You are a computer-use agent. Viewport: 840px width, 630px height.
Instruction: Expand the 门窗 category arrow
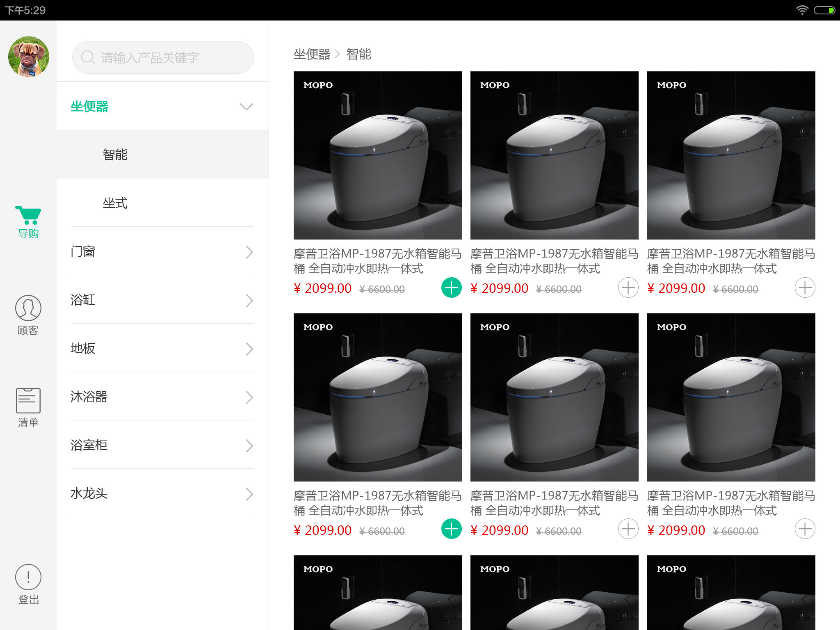coord(249,252)
